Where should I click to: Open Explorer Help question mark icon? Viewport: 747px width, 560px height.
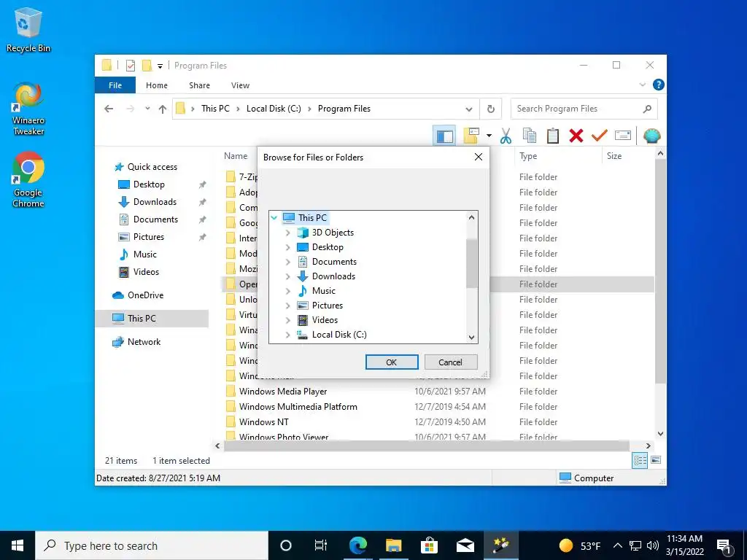tap(659, 85)
